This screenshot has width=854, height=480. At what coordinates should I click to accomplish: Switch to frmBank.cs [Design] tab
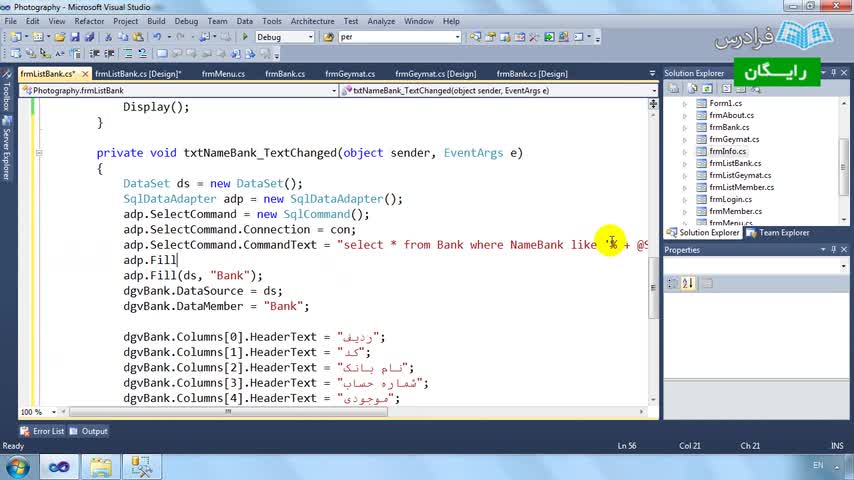point(532,74)
